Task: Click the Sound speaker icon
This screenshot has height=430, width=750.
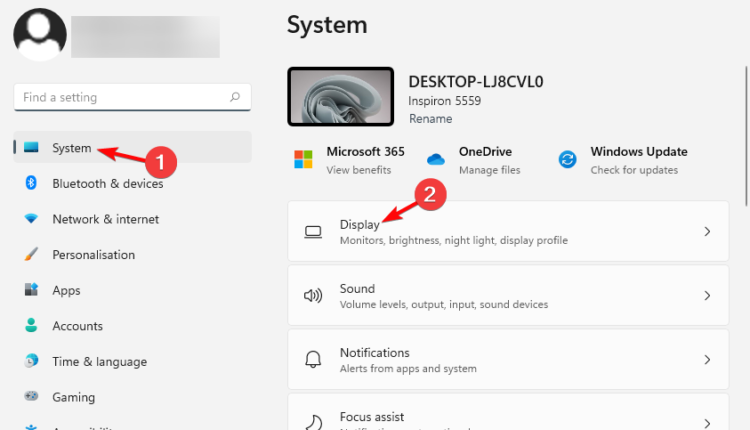Action: coord(313,296)
